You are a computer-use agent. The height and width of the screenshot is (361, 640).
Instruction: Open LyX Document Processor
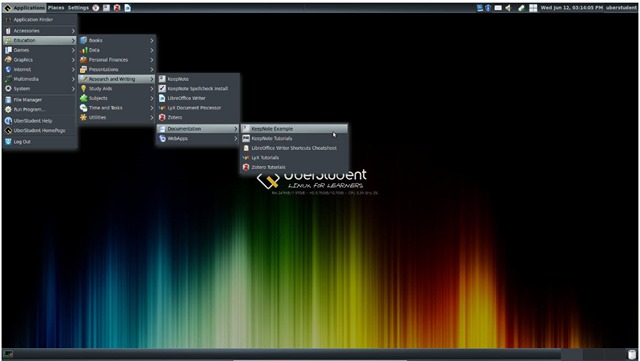tap(198, 108)
